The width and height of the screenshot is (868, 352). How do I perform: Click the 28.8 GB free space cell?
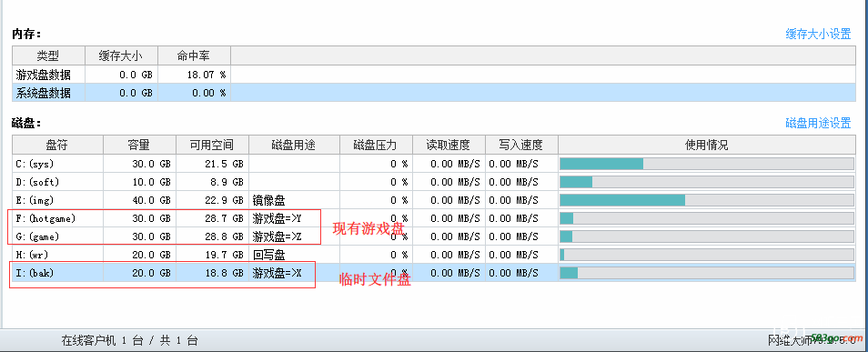coord(212,236)
